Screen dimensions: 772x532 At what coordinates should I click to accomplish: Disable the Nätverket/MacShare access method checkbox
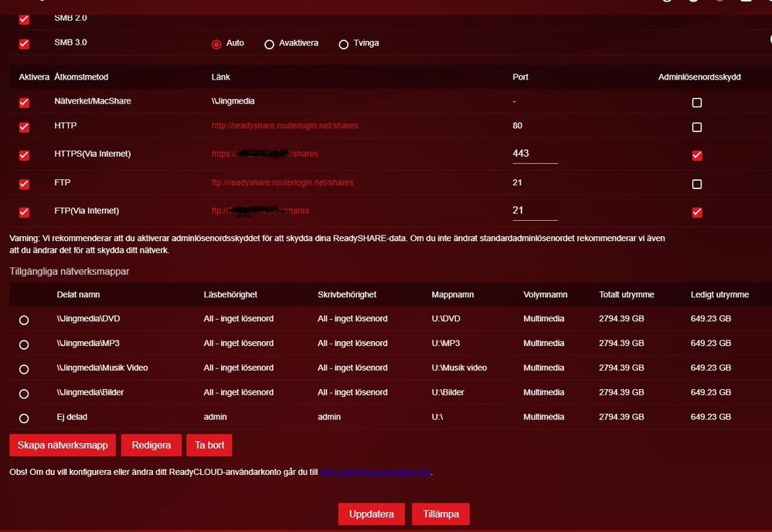point(24,102)
